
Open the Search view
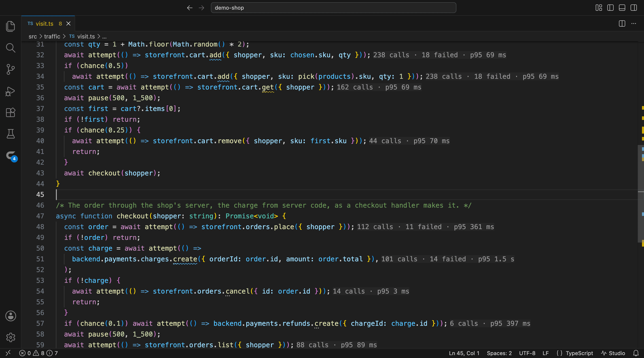pyautogui.click(x=11, y=48)
